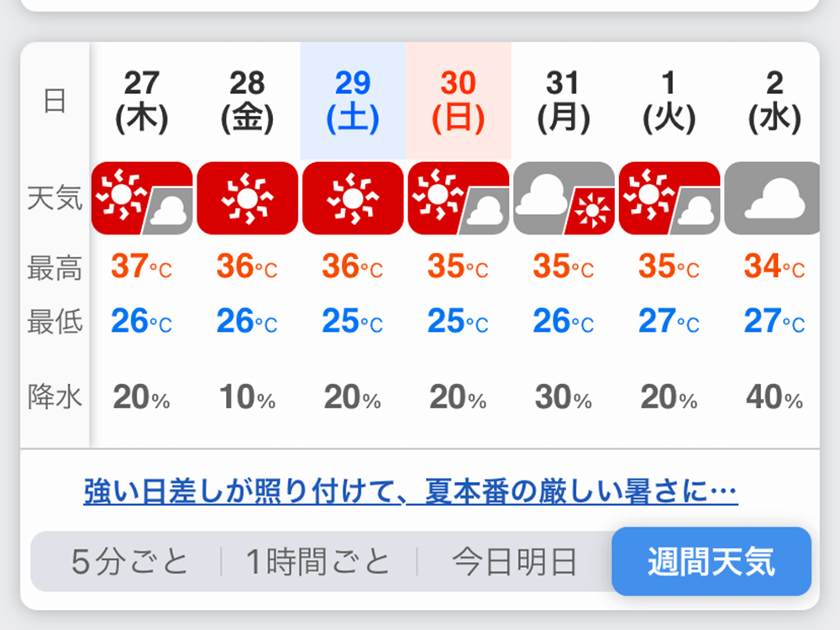
Task: Switch to the 1時間ごと tab
Action: tap(318, 562)
